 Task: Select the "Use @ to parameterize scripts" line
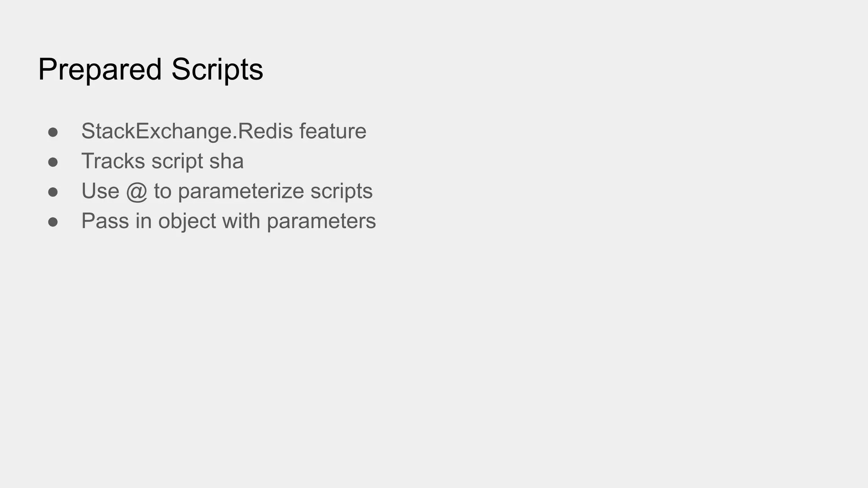click(x=227, y=191)
